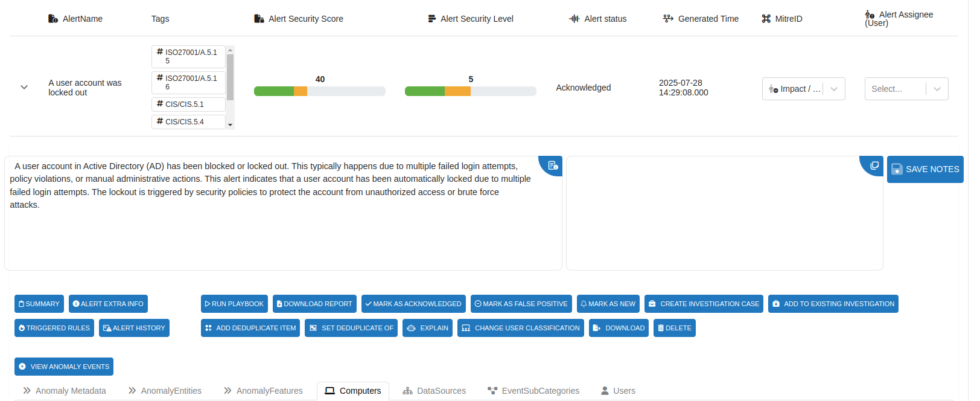980x401 pixels.
Task: Click the Alert Security Score progress bar
Action: click(x=319, y=91)
